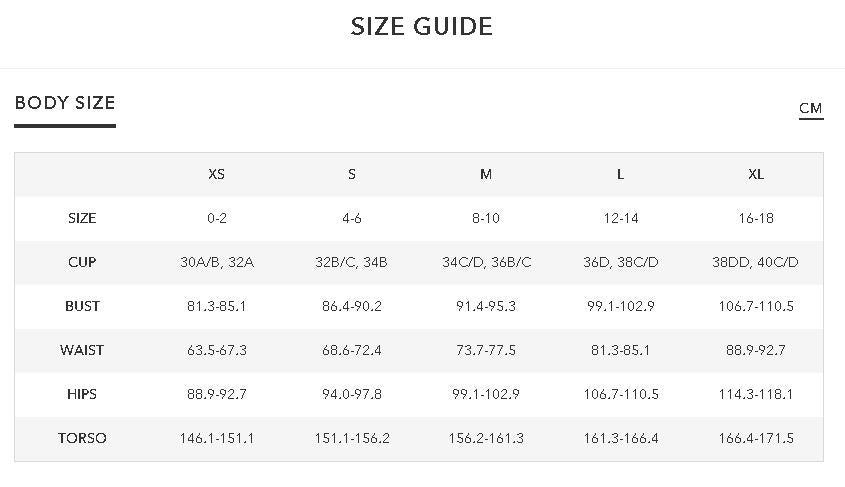Click the SIZE row label
Viewport: 845px width, 487px height.
[82, 218]
